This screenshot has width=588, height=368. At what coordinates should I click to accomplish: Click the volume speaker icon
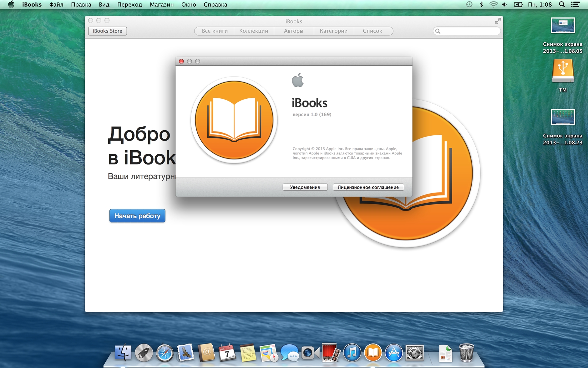pyautogui.click(x=504, y=4)
